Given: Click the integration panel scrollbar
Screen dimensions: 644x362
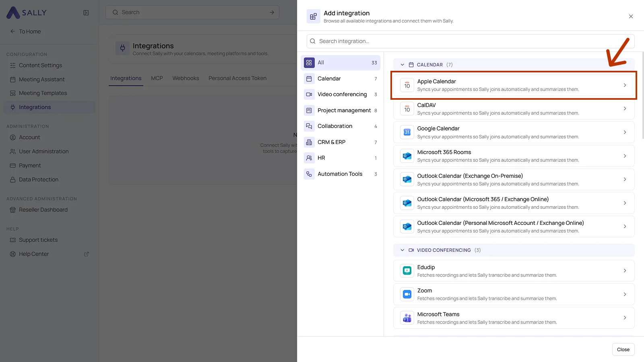Looking at the screenshot, I should tap(642, 95).
